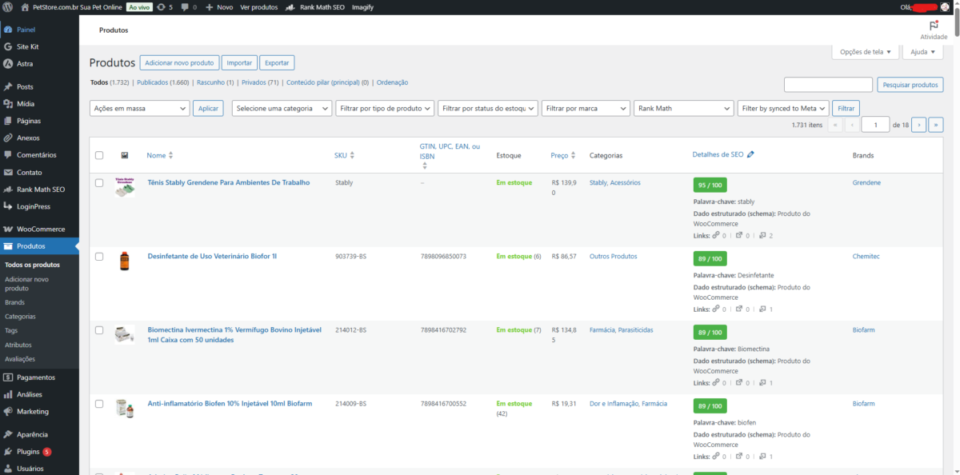Open the Selecione uma categoria dropdown

point(282,108)
